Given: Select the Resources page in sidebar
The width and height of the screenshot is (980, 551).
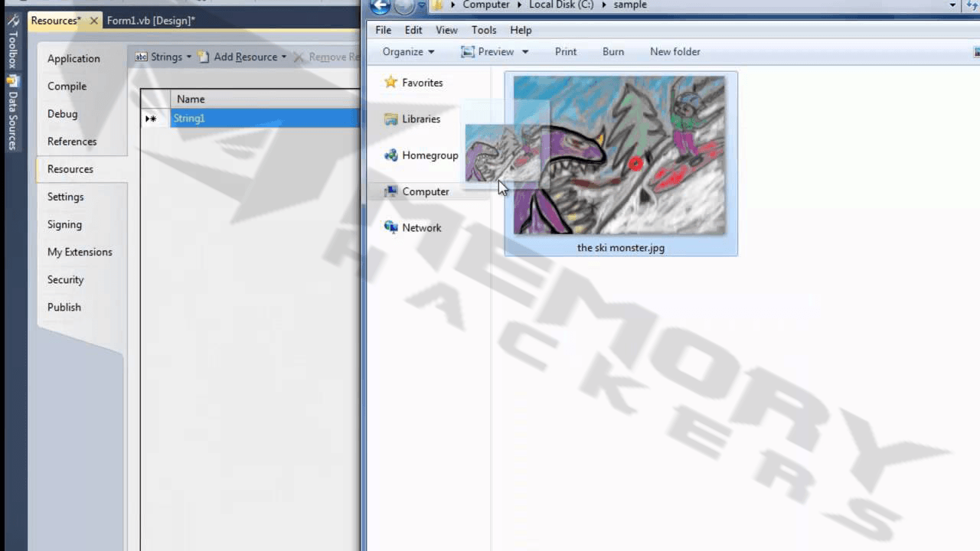Looking at the screenshot, I should (x=70, y=169).
